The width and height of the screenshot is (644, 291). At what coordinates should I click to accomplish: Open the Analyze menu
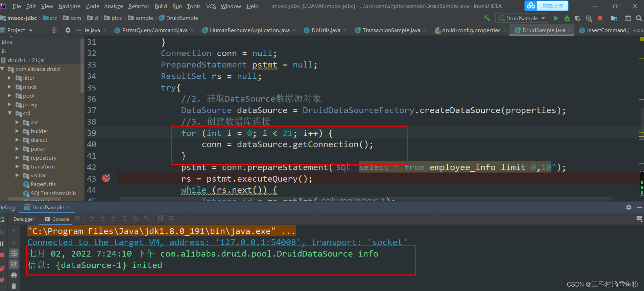coord(114,6)
